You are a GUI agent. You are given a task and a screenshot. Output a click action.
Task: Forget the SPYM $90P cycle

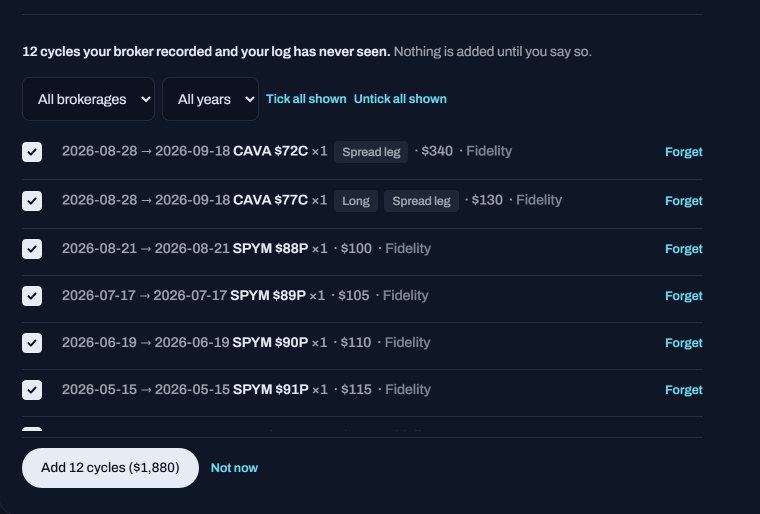683,343
